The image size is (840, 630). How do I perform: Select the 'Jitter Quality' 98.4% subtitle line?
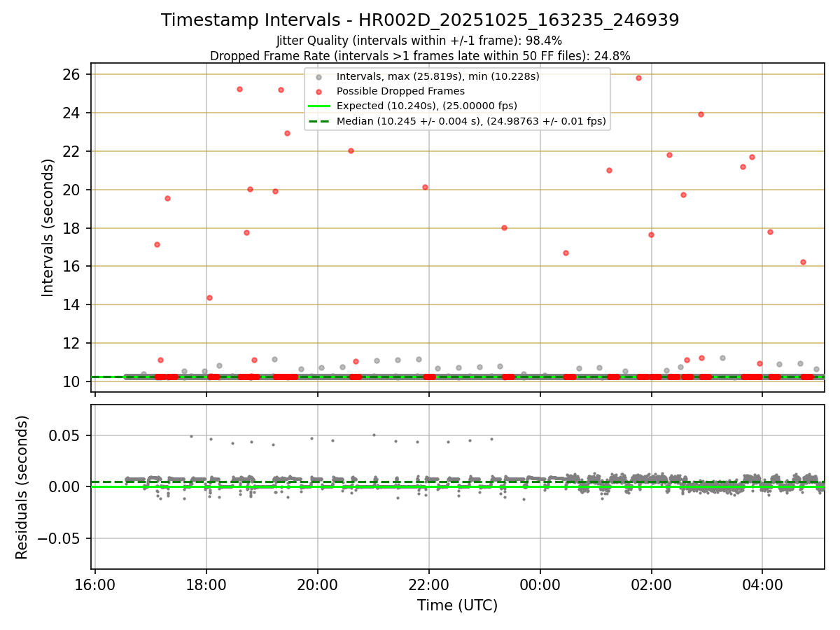pyautogui.click(x=419, y=41)
